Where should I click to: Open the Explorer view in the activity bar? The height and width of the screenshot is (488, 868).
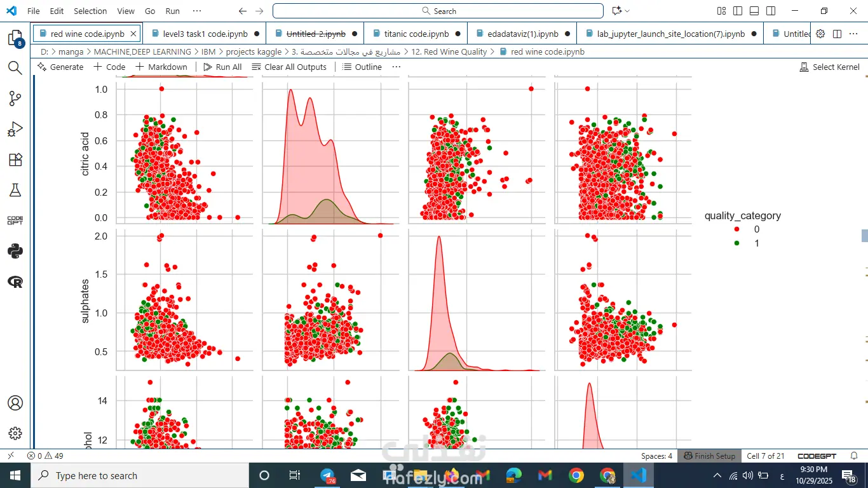(15, 38)
